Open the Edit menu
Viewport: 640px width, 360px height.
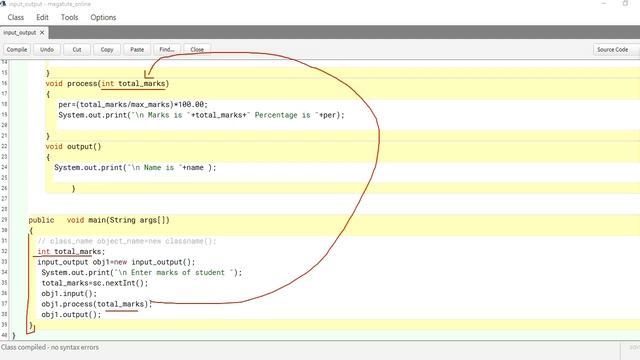(42, 18)
